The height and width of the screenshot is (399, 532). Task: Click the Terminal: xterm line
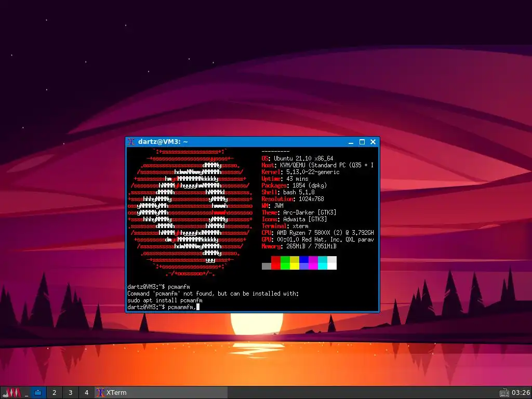(285, 227)
